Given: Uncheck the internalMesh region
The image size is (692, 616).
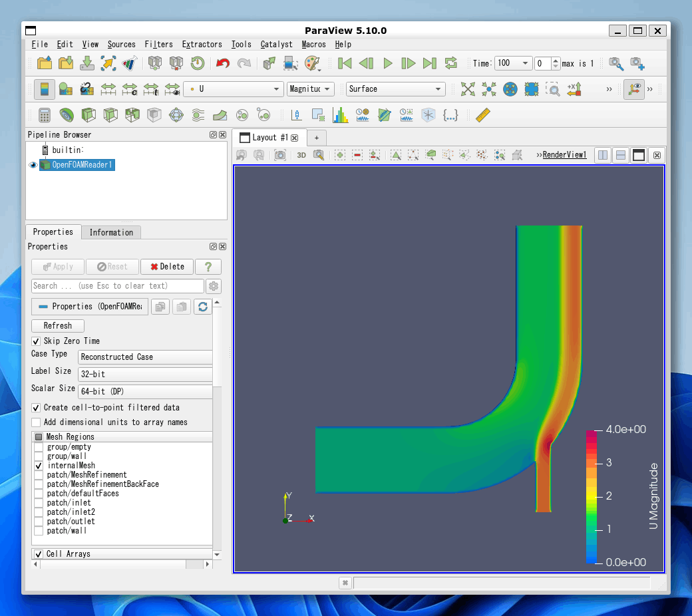Looking at the screenshot, I should 39,466.
